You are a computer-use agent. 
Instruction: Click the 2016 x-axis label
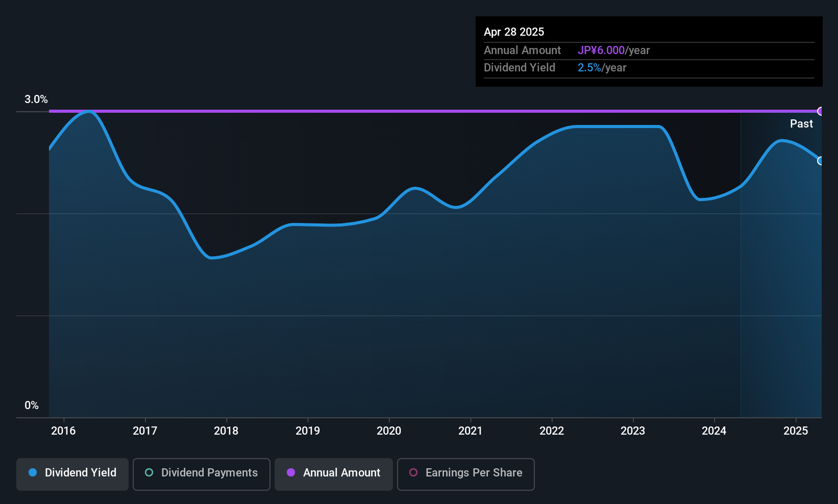click(x=63, y=431)
